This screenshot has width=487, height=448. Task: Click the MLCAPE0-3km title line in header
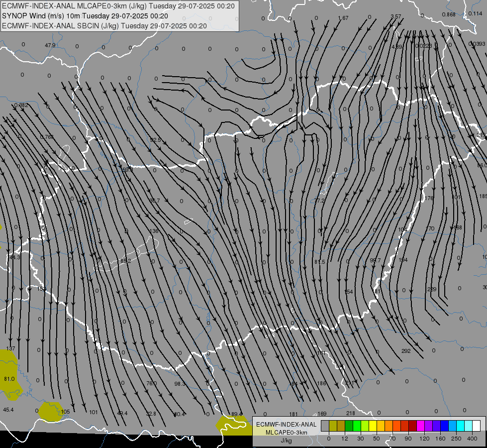click(x=118, y=6)
